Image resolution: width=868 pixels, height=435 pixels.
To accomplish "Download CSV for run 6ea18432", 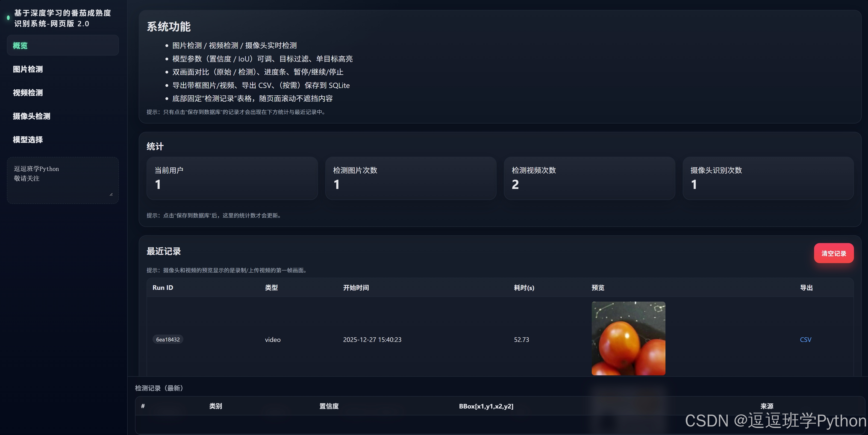I will 805,340.
